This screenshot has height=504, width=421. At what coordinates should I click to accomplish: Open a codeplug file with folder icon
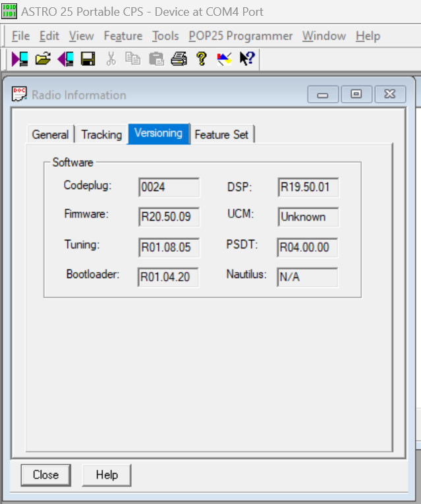[x=43, y=59]
